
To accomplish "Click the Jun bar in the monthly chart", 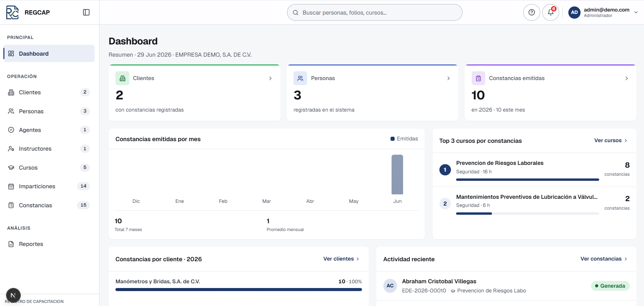I will pyautogui.click(x=397, y=174).
